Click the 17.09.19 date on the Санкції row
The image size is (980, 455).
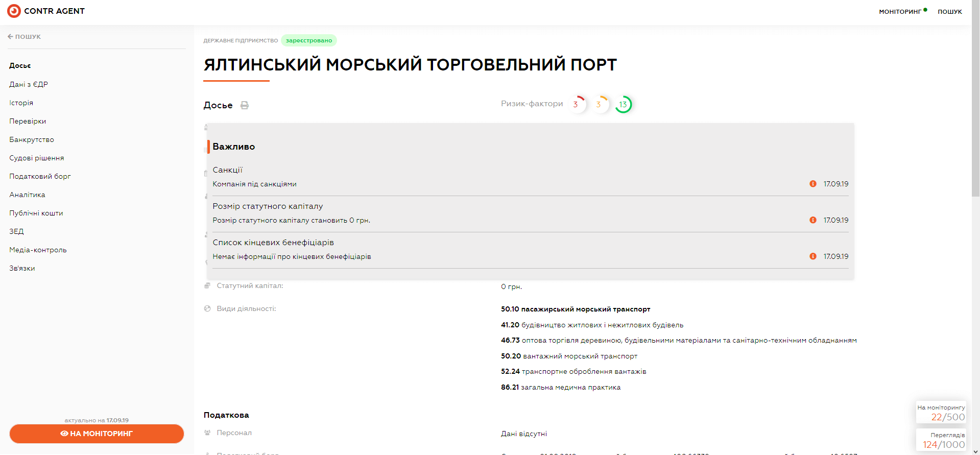tap(836, 184)
